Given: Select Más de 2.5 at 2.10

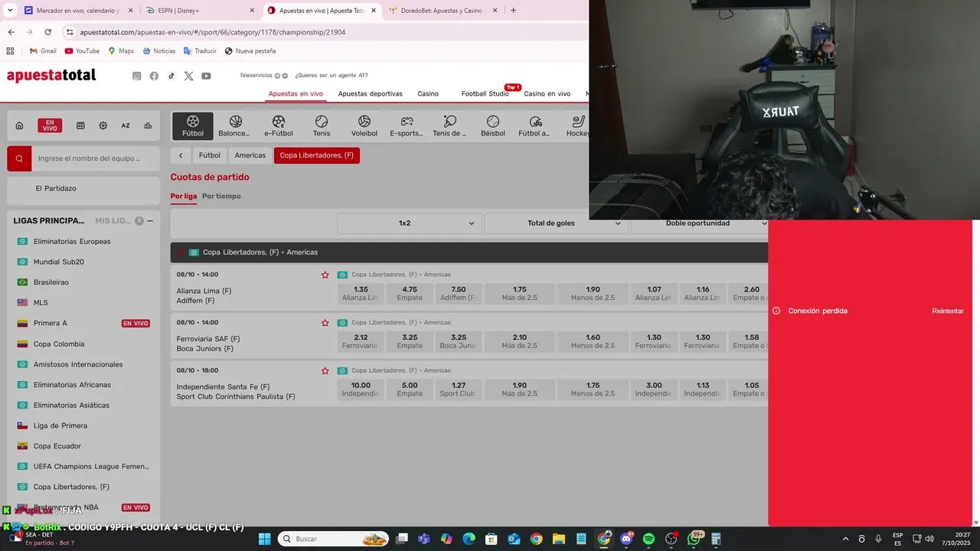Looking at the screenshot, I should 520,341.
